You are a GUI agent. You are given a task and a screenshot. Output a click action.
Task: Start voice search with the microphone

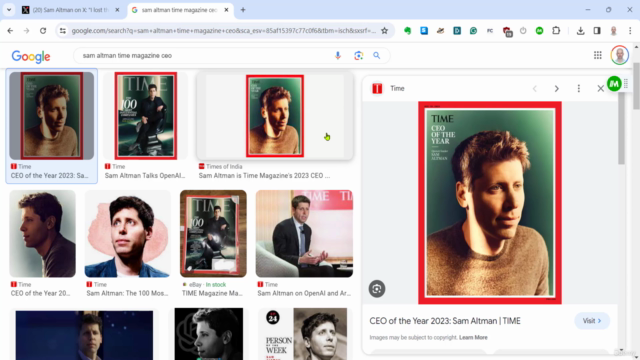[x=338, y=56]
